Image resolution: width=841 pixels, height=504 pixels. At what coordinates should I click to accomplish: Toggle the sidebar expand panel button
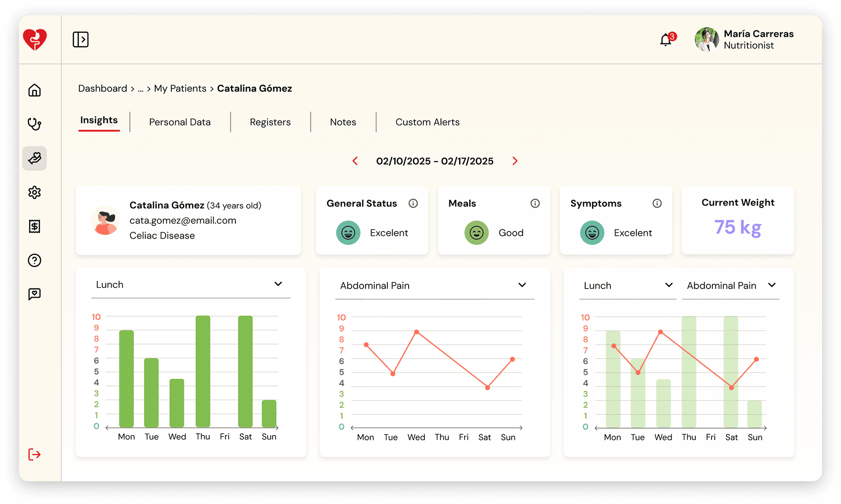[x=81, y=39]
